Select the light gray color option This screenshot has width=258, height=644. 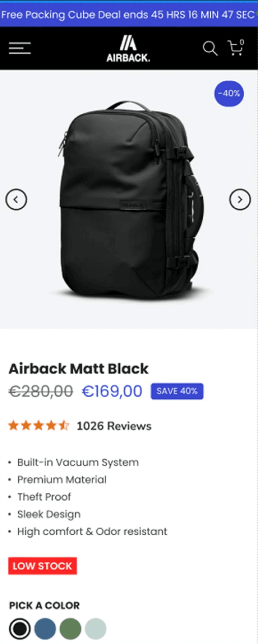95,629
